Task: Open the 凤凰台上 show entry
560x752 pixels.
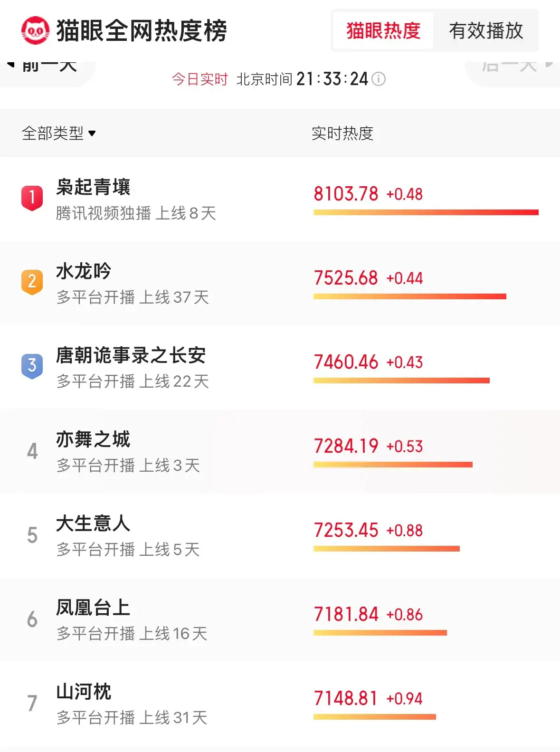Action: click(x=93, y=608)
